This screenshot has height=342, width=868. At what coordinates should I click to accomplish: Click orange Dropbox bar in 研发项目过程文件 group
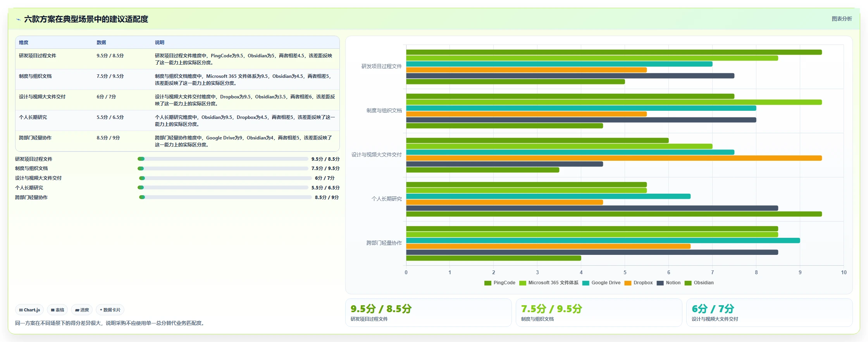526,70
